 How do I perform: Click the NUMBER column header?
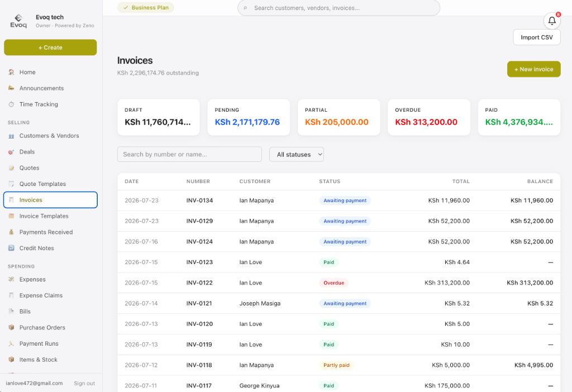(x=198, y=181)
